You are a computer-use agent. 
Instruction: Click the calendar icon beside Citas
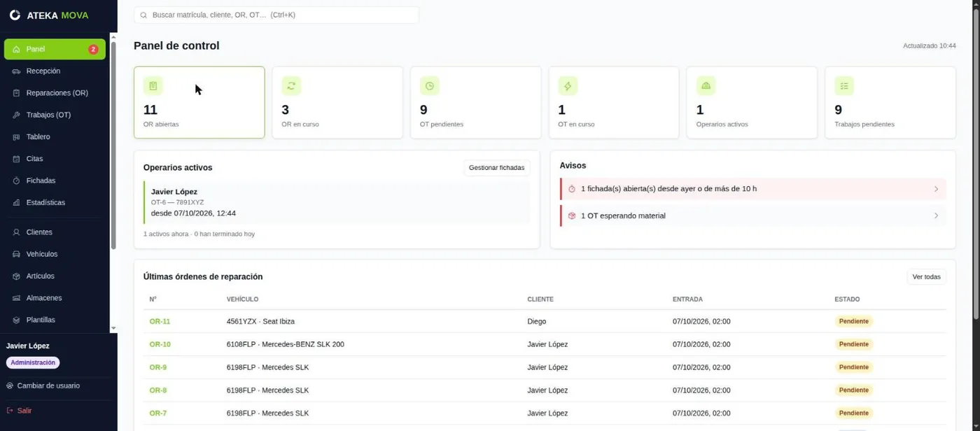(16, 159)
